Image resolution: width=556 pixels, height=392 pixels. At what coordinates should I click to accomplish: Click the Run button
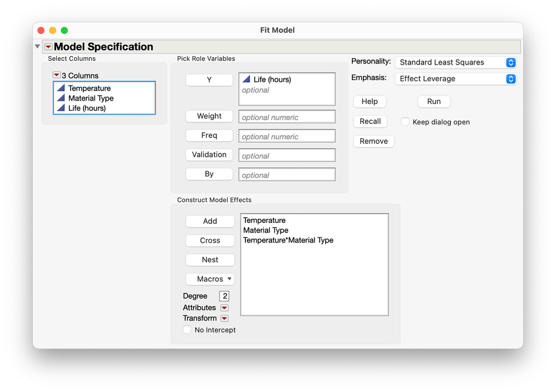(434, 102)
